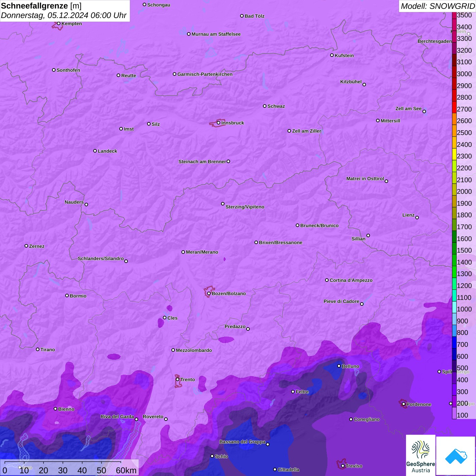The image size is (476, 476).
Task: Click the 'Kitzbühel' label
Action: click(x=351, y=82)
